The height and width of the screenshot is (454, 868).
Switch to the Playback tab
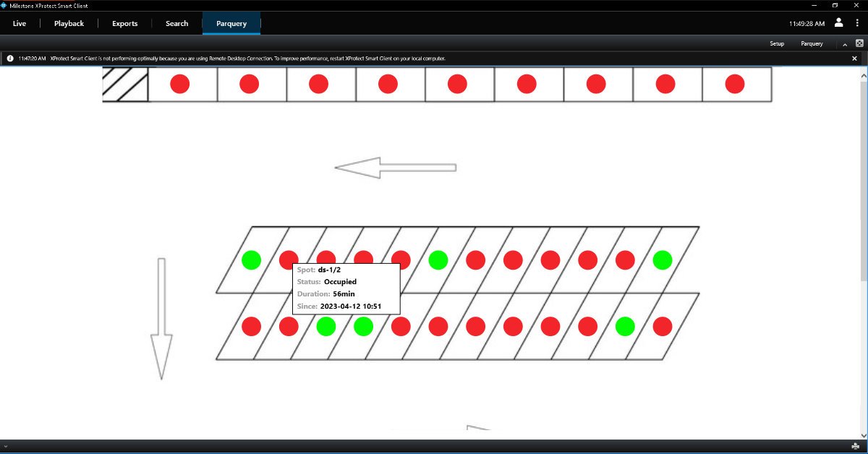[69, 23]
